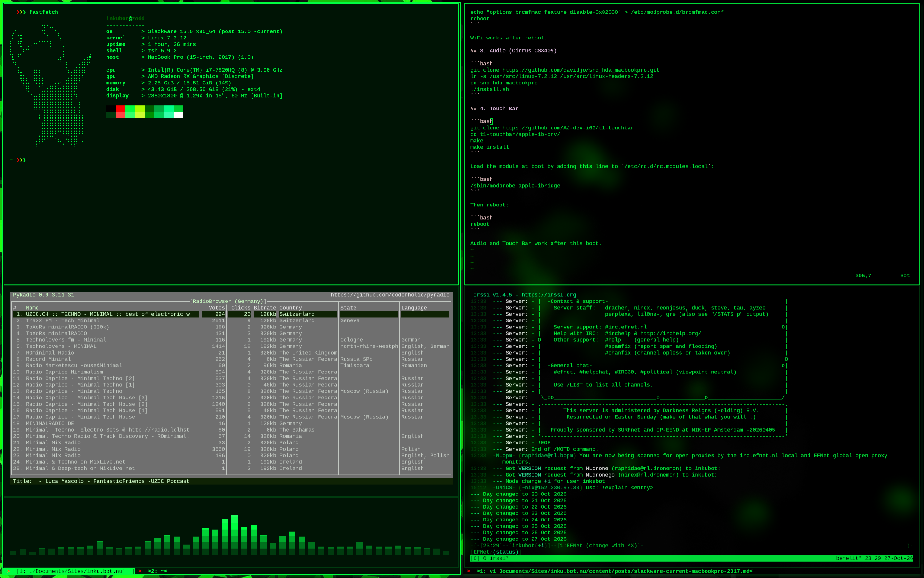924x578 pixels.
Task: Click the 'Votes' column header in PyRadio
Action: click(217, 308)
